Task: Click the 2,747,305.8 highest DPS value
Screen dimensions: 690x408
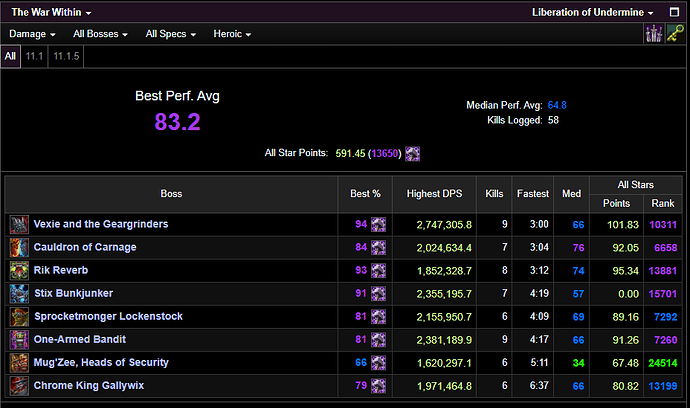Action: 444,225
